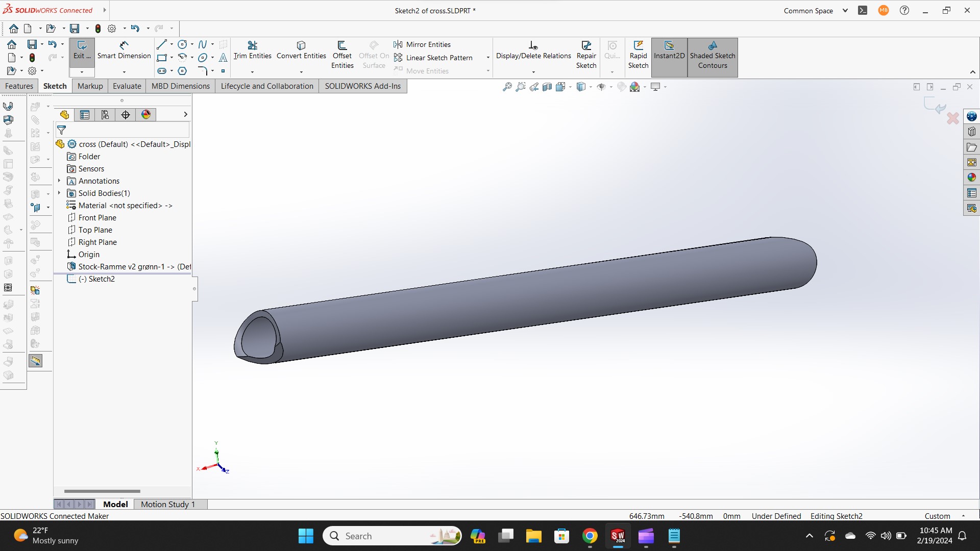Click Linear Sketch Pattern tool
980x551 pixels.
point(433,58)
